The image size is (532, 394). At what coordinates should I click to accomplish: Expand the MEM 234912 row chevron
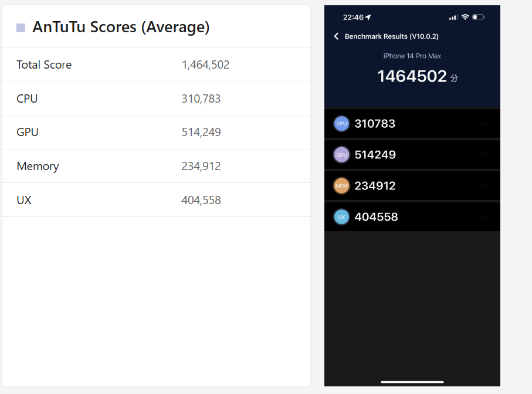click(483, 186)
